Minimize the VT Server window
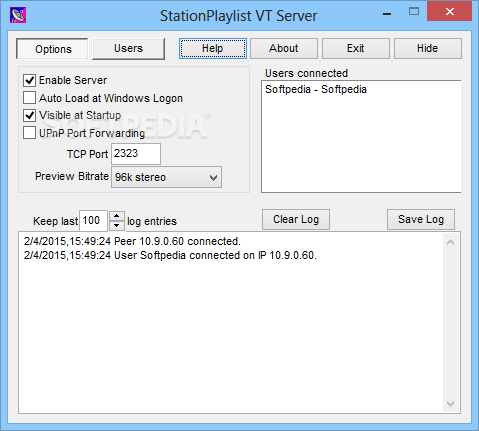479x431 pixels. 387,14
